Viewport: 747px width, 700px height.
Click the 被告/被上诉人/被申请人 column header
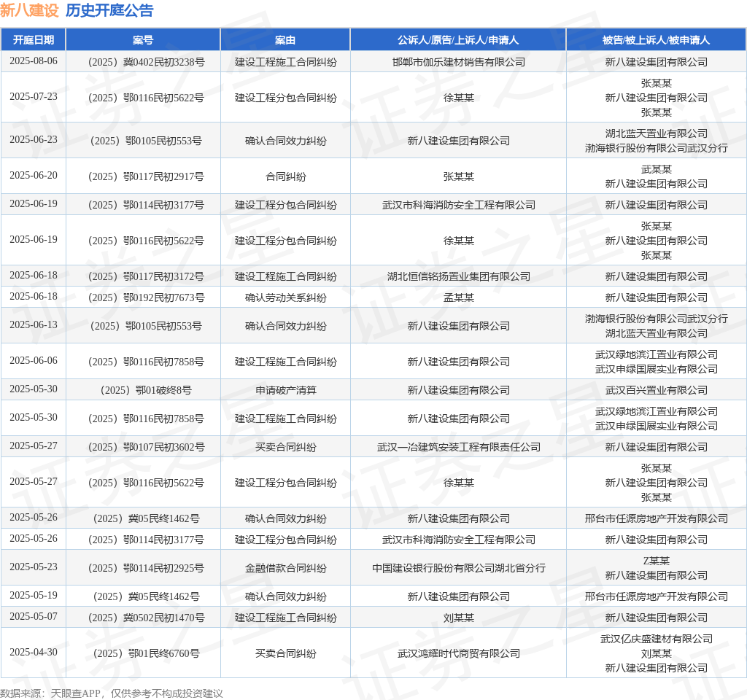pyautogui.click(x=656, y=40)
